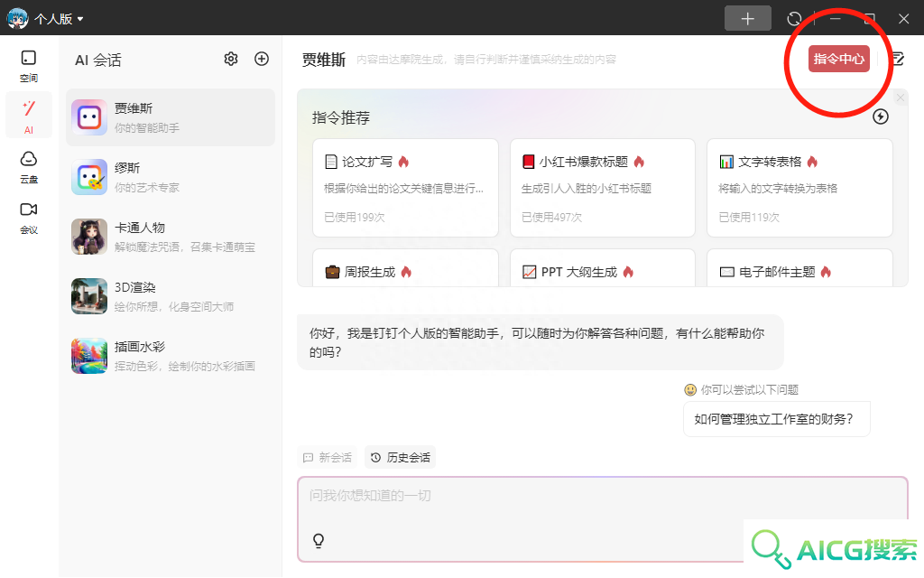Click the lightning icon in 指令推荐
Viewport: 924px width, 578px height.
coord(881,117)
